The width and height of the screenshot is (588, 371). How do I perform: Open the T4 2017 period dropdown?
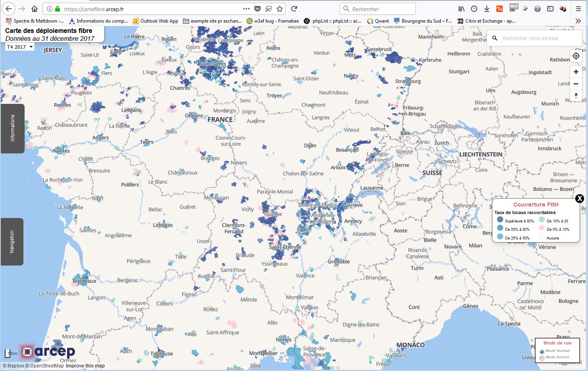pos(19,47)
